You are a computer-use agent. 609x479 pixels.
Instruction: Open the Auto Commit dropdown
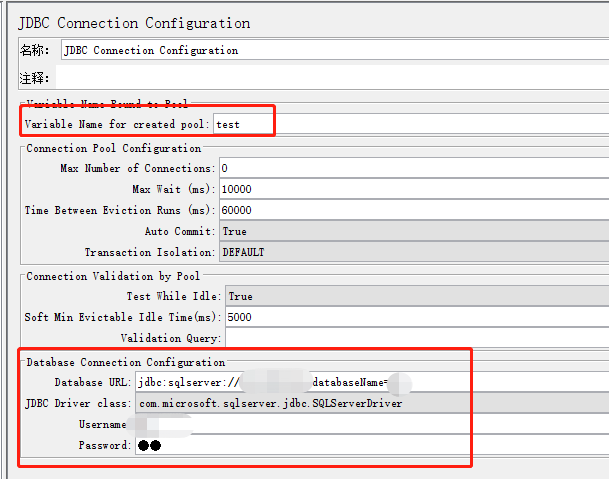point(412,231)
